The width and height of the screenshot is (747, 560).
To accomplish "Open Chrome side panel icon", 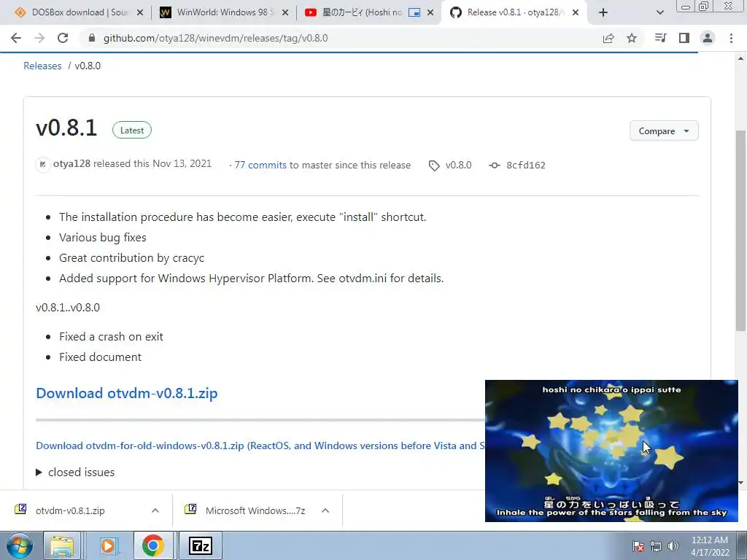I will tap(684, 38).
